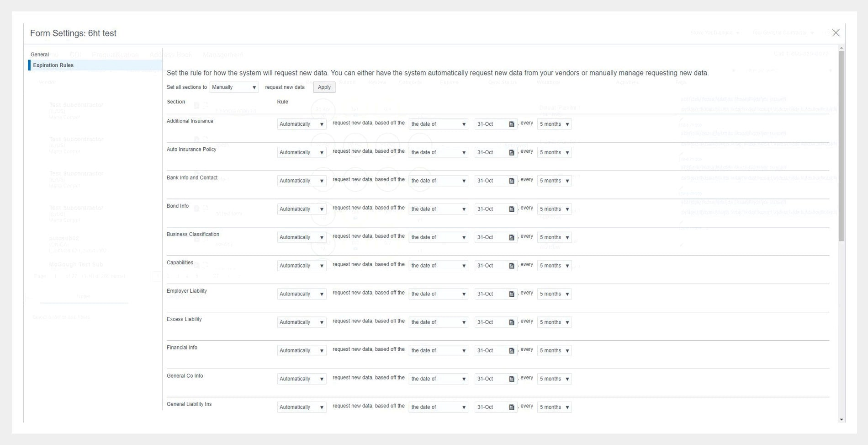Expand '5 months' interval for General Liability Ins

click(x=554, y=407)
